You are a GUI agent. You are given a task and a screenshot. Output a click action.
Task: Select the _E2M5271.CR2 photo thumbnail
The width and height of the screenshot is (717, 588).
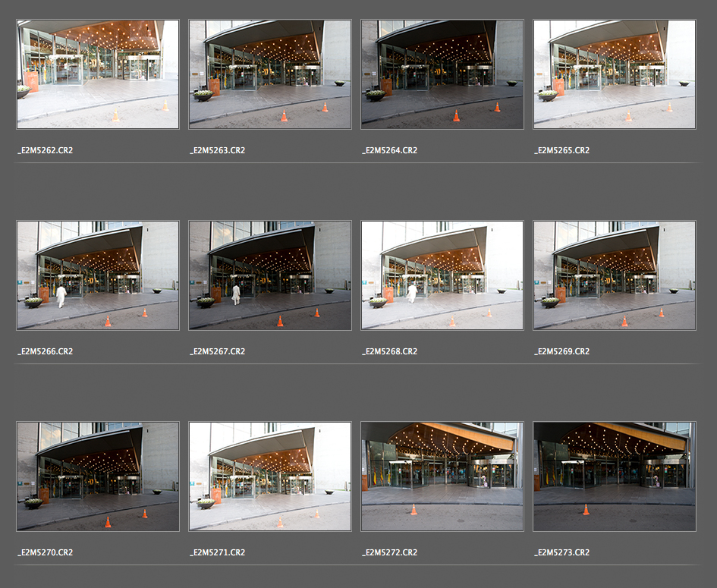(270, 476)
